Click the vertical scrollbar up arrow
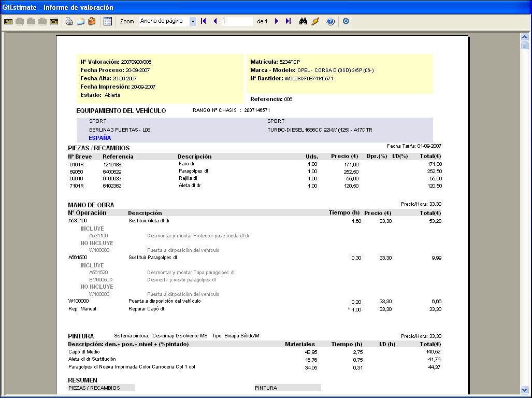 524,37
